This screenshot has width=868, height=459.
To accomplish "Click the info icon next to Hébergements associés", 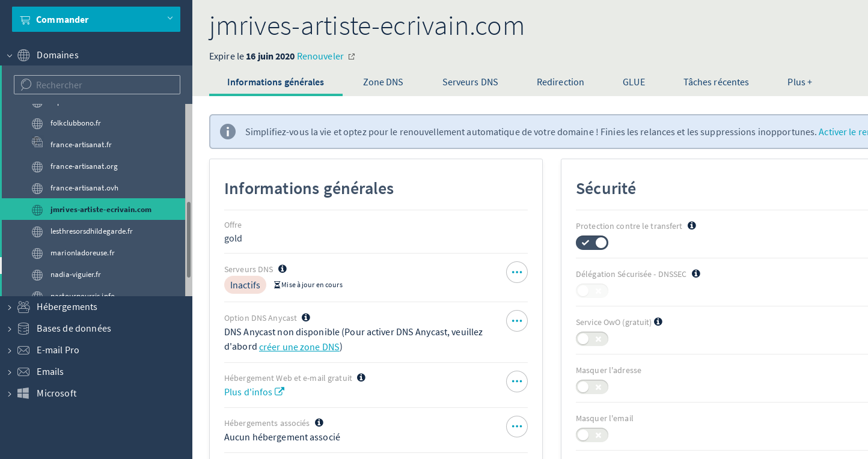I will (x=319, y=422).
